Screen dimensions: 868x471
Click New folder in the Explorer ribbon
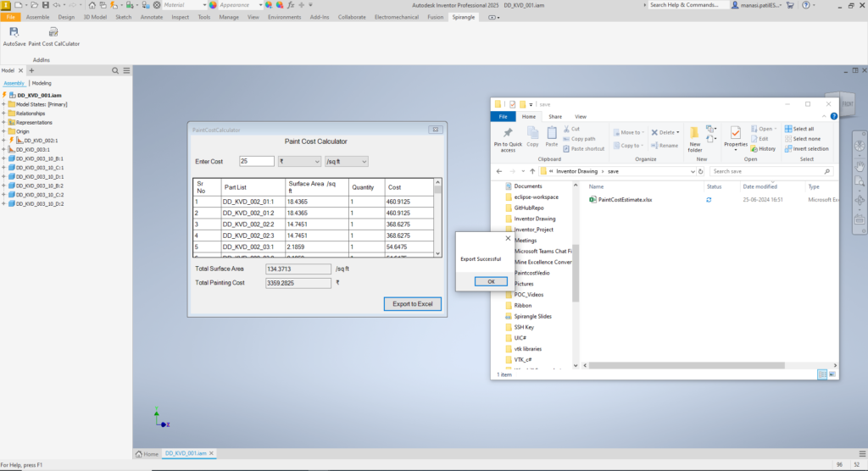point(695,139)
